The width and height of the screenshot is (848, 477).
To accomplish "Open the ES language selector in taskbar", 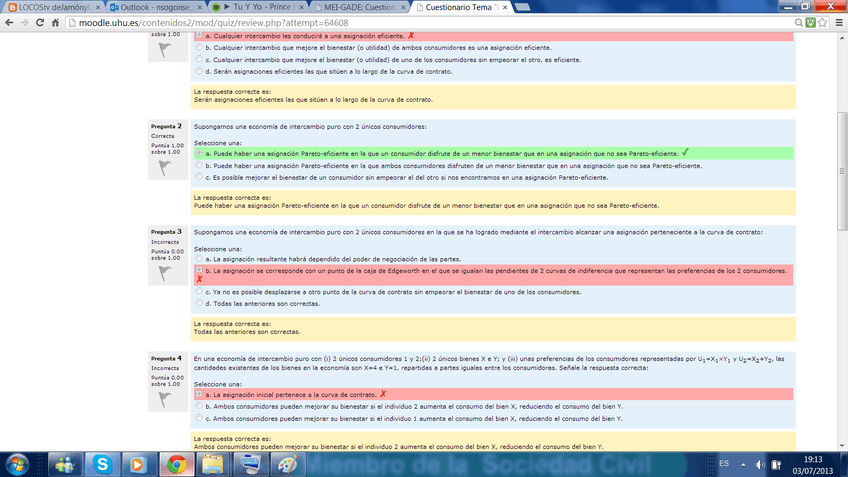I will [x=724, y=463].
